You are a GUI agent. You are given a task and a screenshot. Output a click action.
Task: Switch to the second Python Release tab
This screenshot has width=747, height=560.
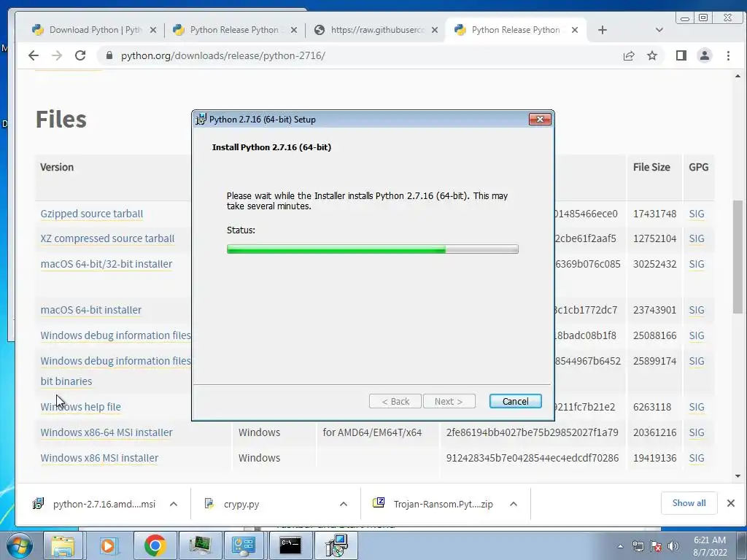[234, 30]
